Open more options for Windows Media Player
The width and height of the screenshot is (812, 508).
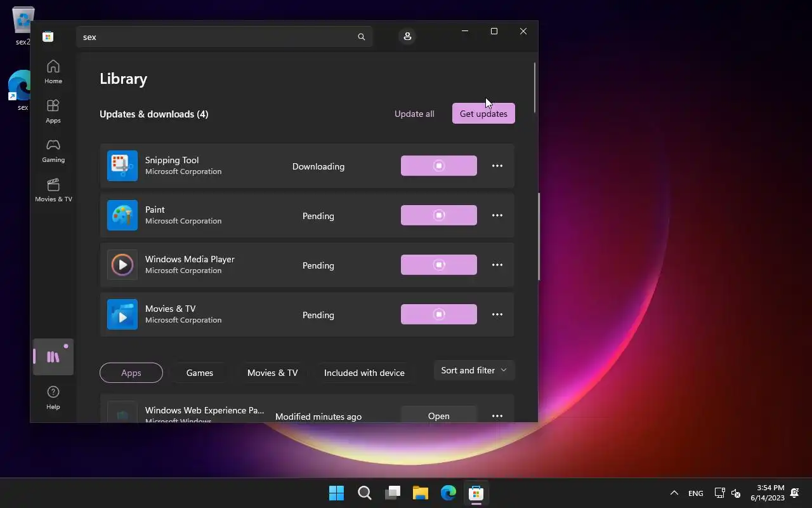click(x=497, y=265)
